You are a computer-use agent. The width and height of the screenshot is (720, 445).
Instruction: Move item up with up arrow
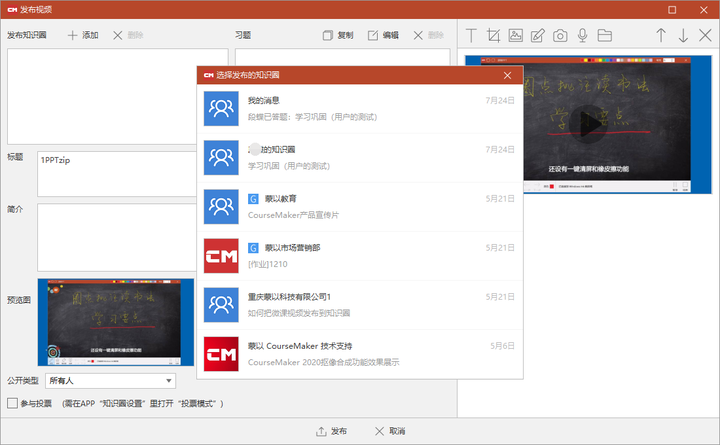coord(661,35)
